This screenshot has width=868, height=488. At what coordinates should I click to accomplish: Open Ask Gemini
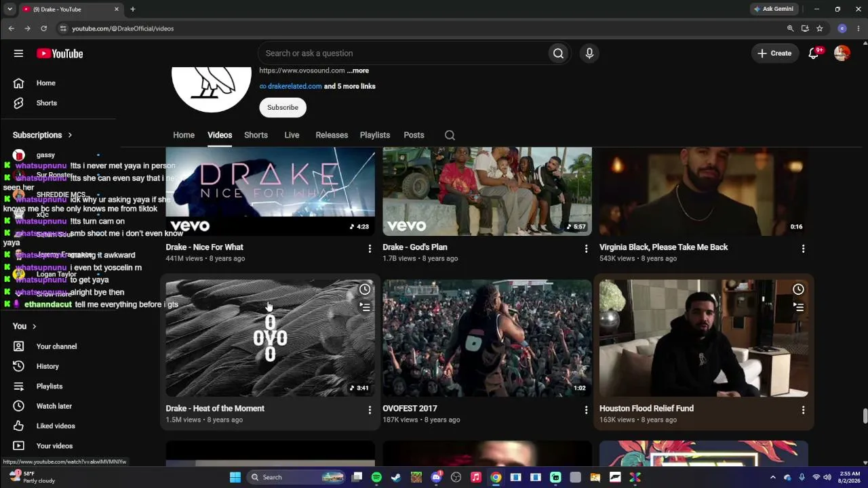pos(773,9)
